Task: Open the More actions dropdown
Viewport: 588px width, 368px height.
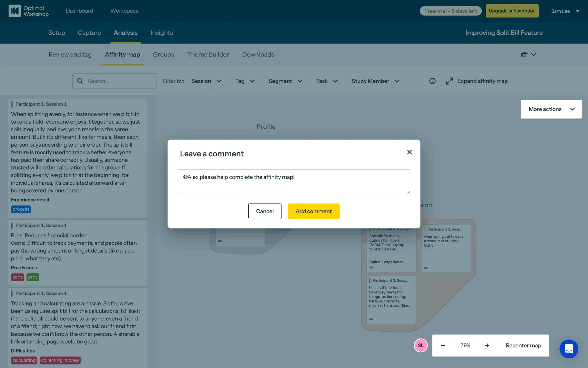Action: (x=551, y=109)
